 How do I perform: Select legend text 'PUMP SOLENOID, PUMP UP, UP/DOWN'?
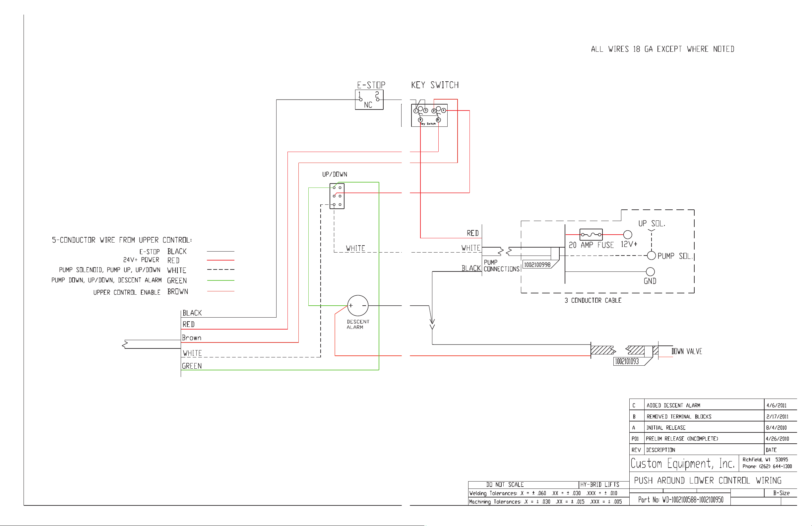click(109, 270)
